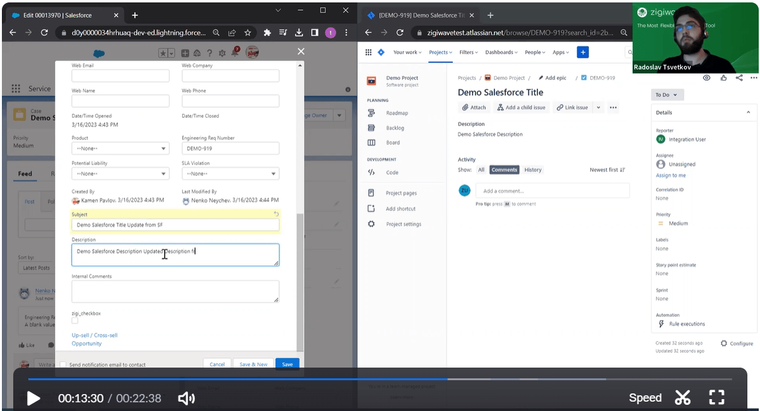Open the Potential Liability dropdown

pyautogui.click(x=120, y=174)
